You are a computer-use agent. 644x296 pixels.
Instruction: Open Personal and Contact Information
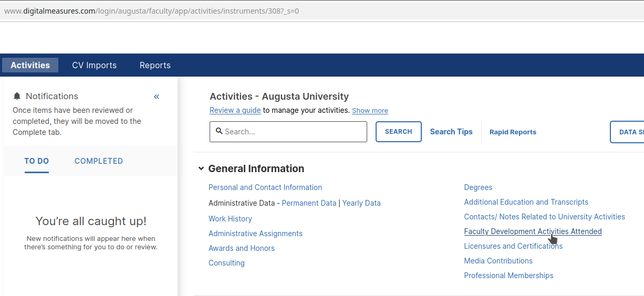[x=265, y=187]
